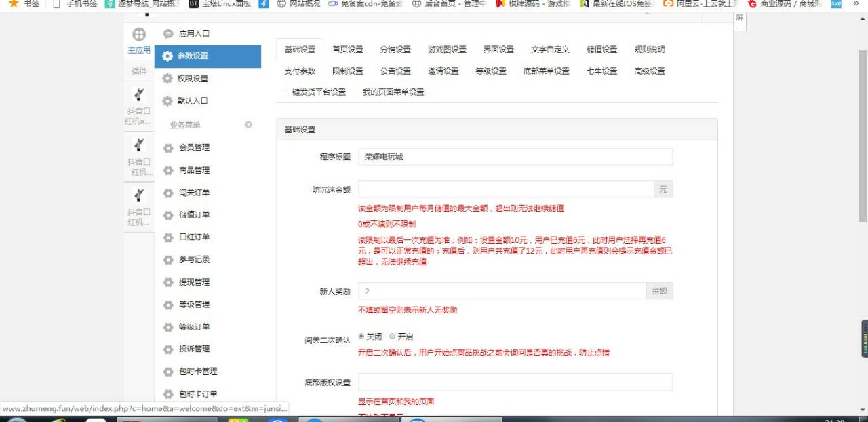The image size is (868, 422).
Task: Click the 应用入口 chat bubble icon
Action: click(x=168, y=34)
